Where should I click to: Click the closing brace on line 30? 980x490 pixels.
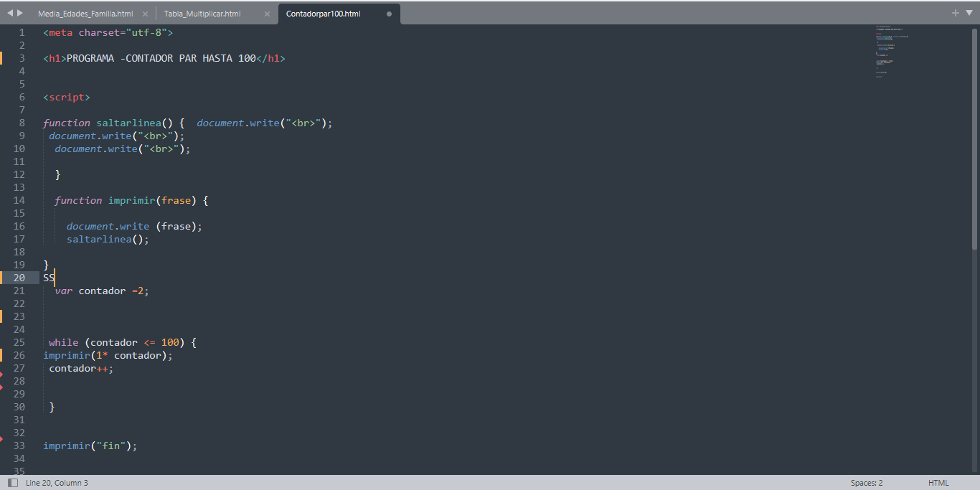coord(52,407)
